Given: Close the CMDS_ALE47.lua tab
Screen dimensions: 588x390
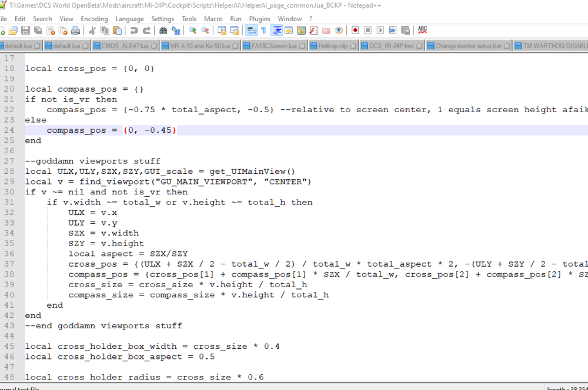Looking at the screenshot, I should pyautogui.click(x=153, y=46).
